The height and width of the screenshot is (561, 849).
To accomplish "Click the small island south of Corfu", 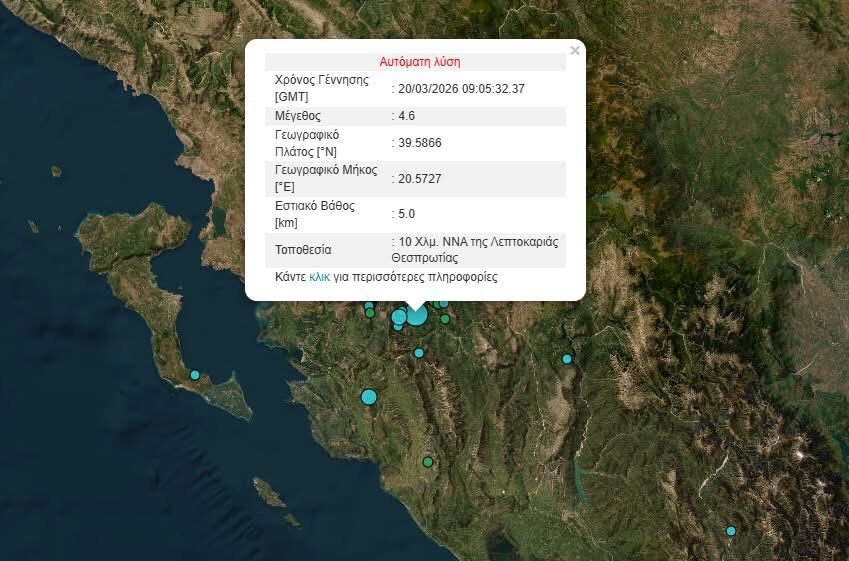I will (267, 491).
